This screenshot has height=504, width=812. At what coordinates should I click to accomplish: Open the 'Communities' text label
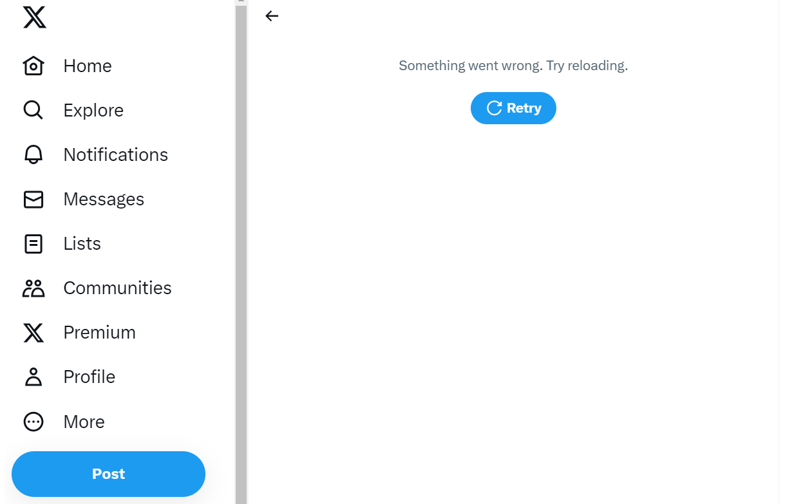tap(117, 288)
